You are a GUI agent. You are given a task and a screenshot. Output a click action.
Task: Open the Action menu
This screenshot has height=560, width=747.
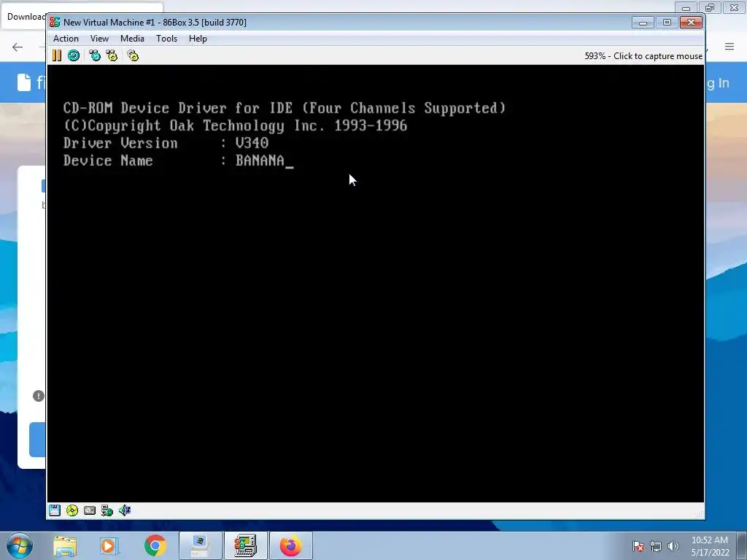tap(66, 39)
